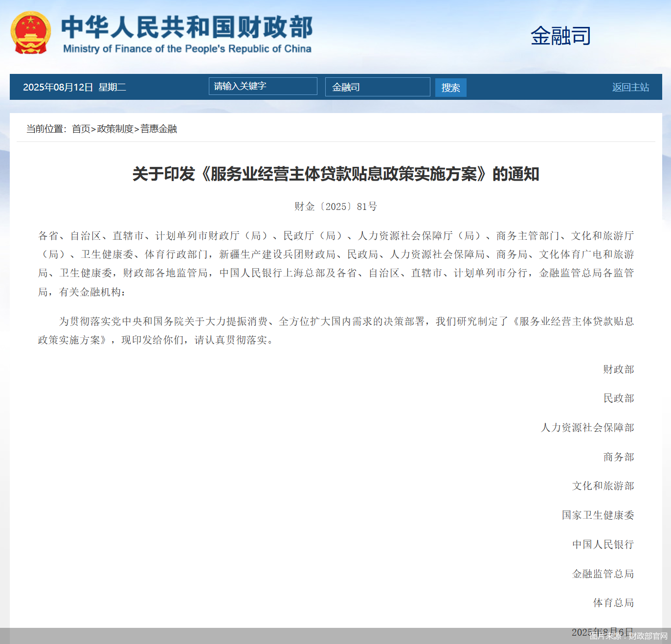The height and width of the screenshot is (644, 671).
Task: Click the 搜索 search button icon
Action: (x=450, y=87)
